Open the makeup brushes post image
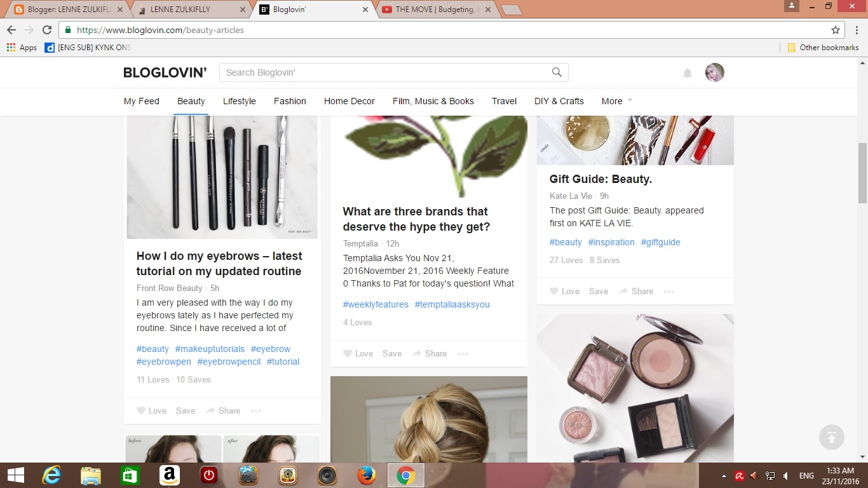Screen dimensions: 868x488 (x=222, y=177)
